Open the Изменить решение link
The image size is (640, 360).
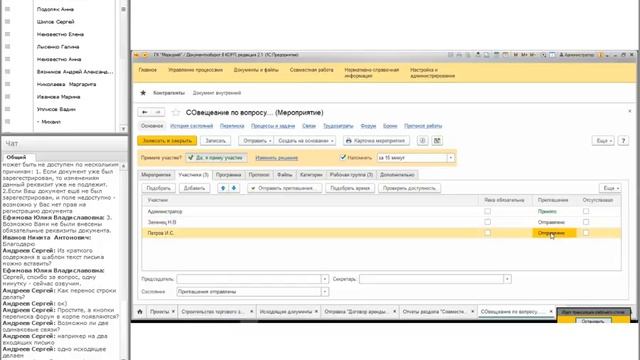click(276, 158)
